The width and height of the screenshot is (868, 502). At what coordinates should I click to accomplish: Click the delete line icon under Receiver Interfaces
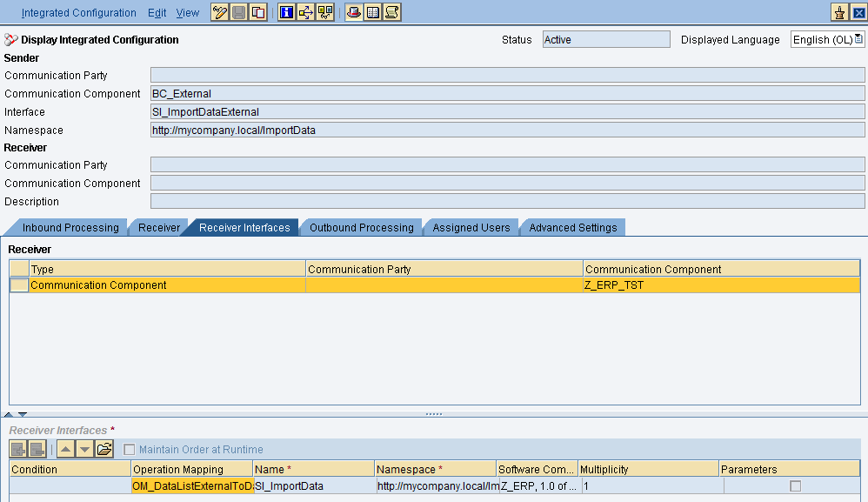[x=37, y=449]
